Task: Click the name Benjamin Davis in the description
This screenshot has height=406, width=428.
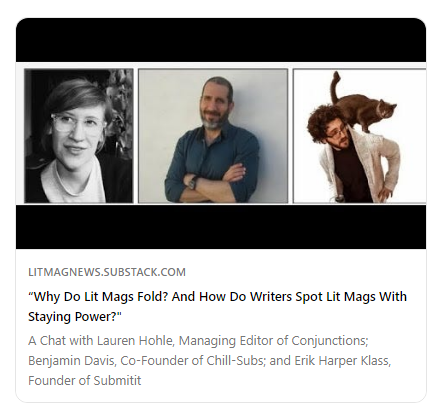Action: (71, 361)
